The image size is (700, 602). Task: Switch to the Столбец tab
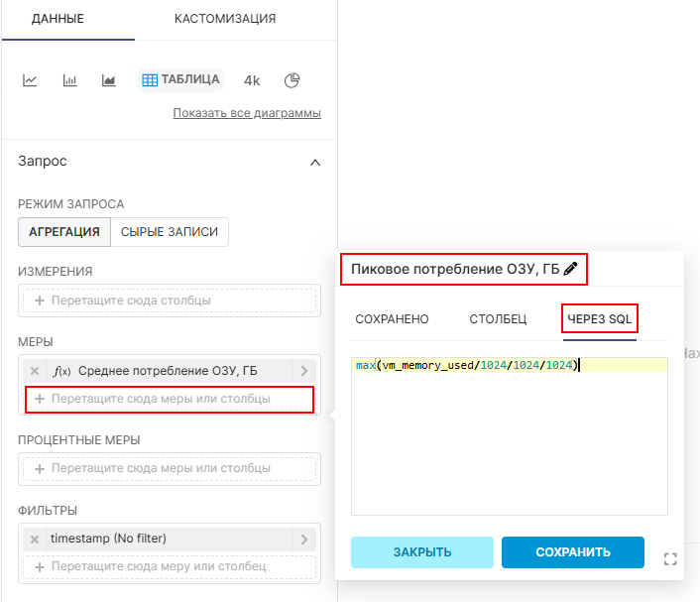(498, 319)
